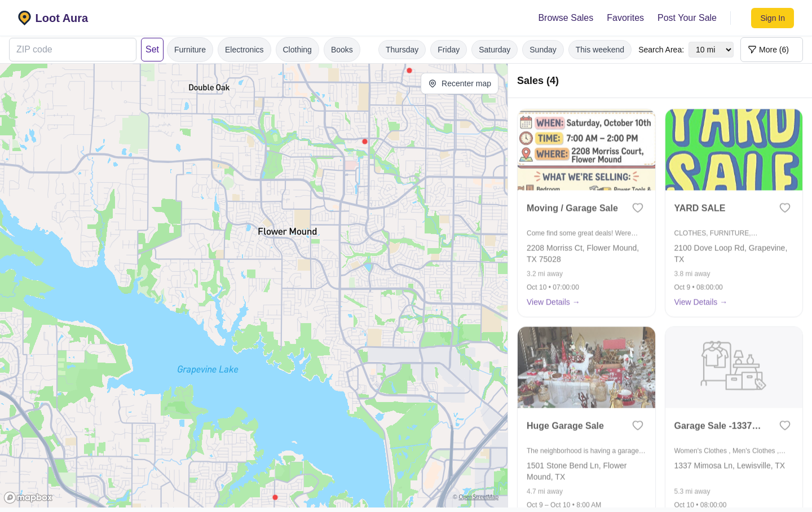
Task: Toggle the Electronics category filter
Action: [x=244, y=50]
